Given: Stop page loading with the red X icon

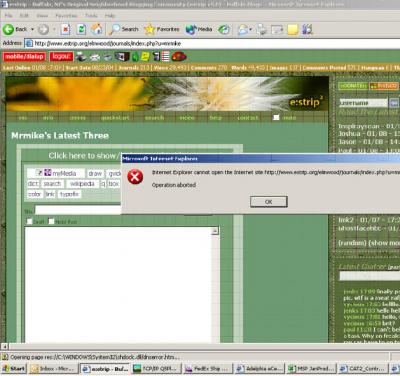Looking at the screenshot, I should (x=65, y=29).
